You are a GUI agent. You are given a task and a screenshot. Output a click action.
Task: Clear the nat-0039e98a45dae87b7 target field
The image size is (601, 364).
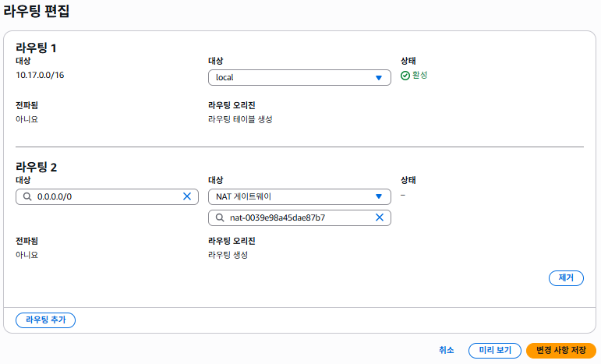[380, 217]
